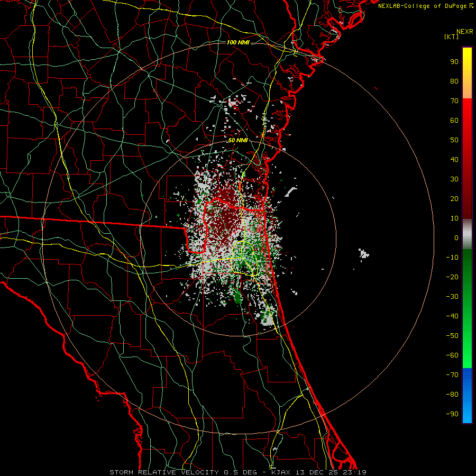Click the bright green segment of the color bar
476x476 pixels.
pos(467,340)
